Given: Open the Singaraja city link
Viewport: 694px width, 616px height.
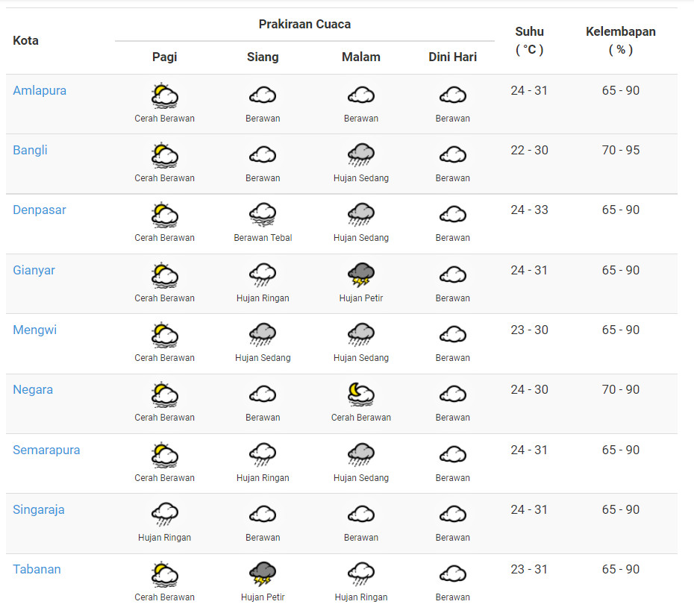Looking at the screenshot, I should click(x=39, y=509).
